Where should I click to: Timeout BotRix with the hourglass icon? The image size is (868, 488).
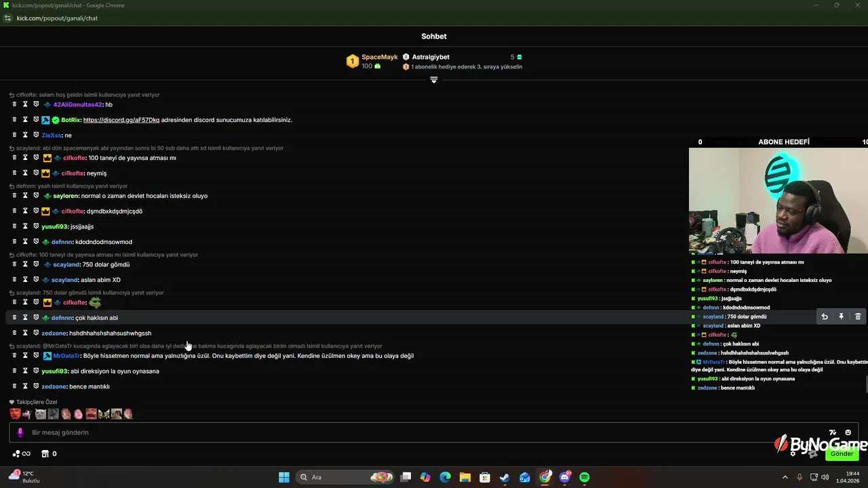pos(25,119)
